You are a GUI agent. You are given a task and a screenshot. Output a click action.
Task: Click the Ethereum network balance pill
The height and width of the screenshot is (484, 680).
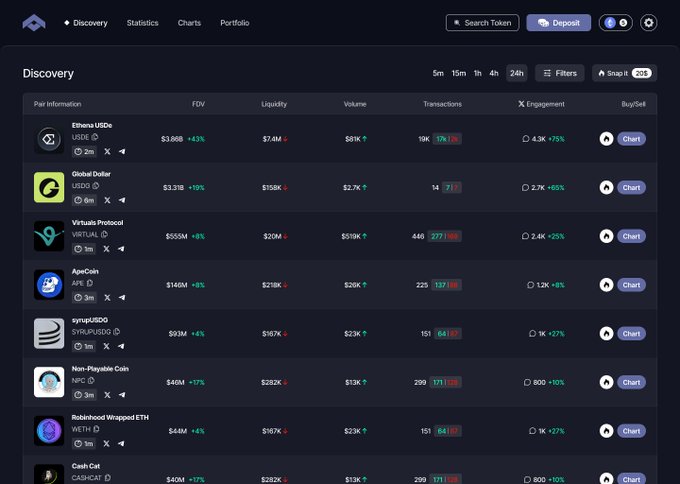(x=615, y=23)
